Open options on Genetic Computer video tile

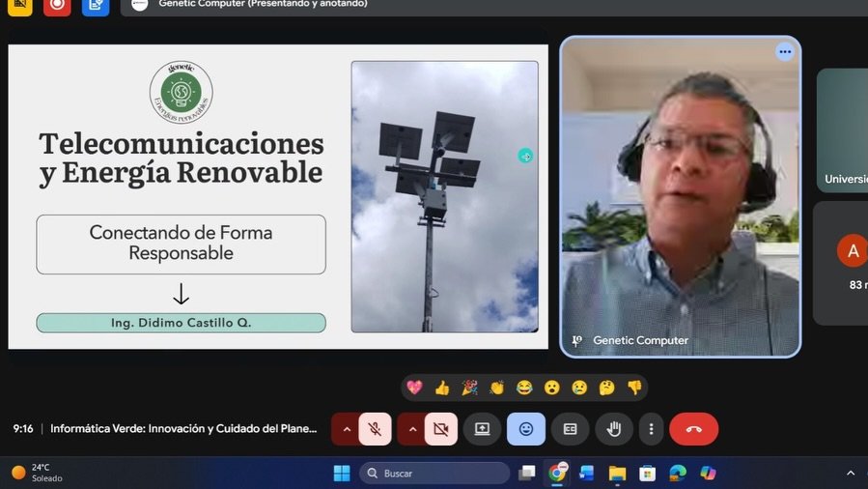coord(785,52)
